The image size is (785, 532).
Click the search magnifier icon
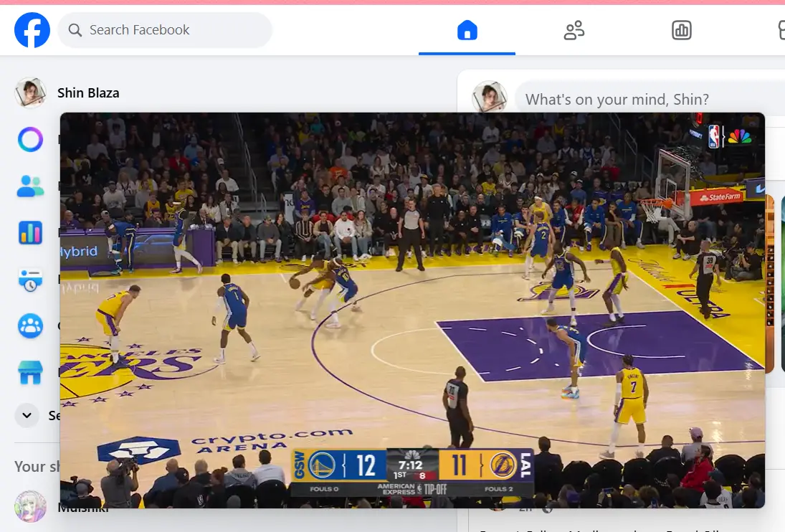click(75, 30)
